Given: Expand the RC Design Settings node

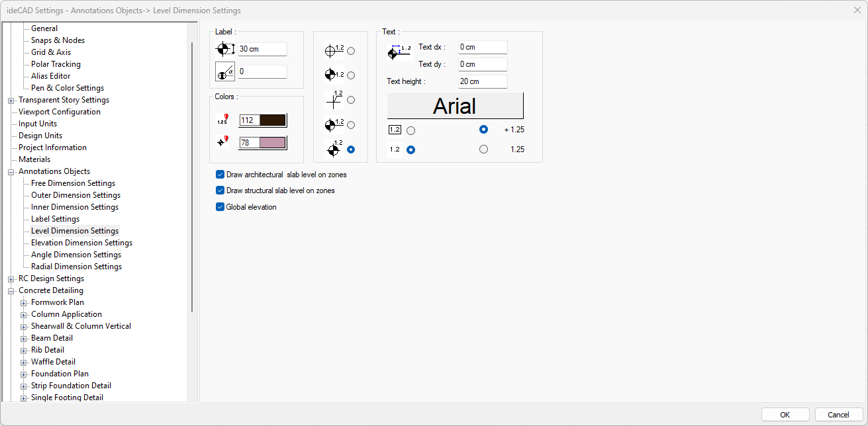Looking at the screenshot, I should (x=11, y=279).
